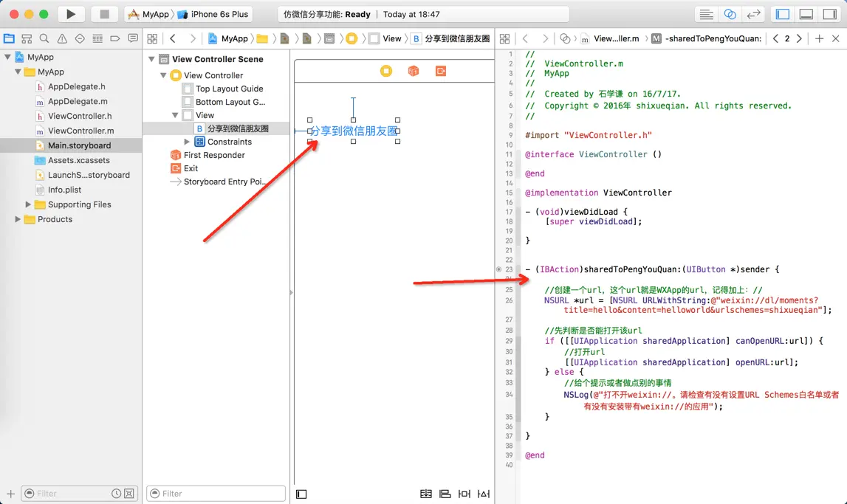Image resolution: width=847 pixels, height=504 pixels.
Task: Collapse the View Controller Scene
Action: click(x=152, y=59)
